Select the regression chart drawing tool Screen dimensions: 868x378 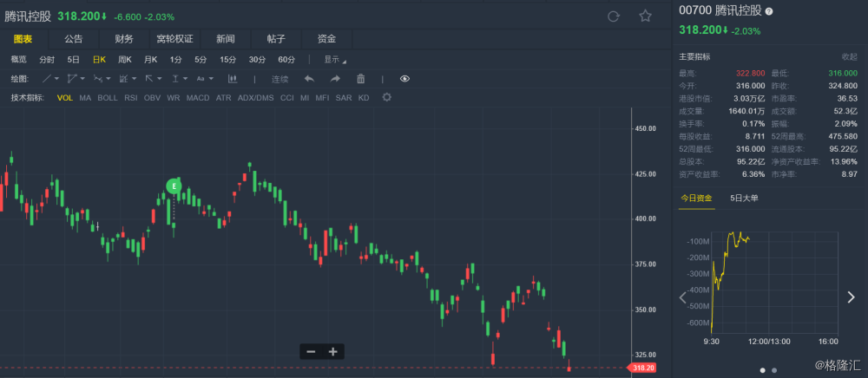point(124,79)
